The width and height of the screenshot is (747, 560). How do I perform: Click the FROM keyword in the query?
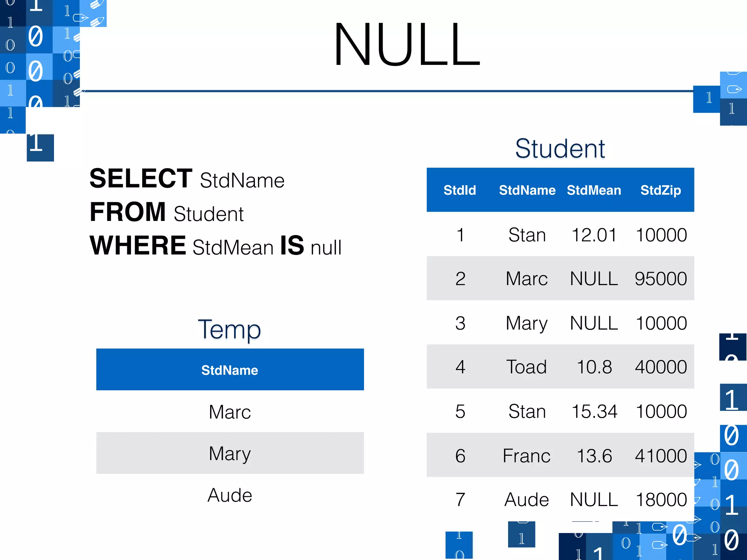[x=128, y=212]
